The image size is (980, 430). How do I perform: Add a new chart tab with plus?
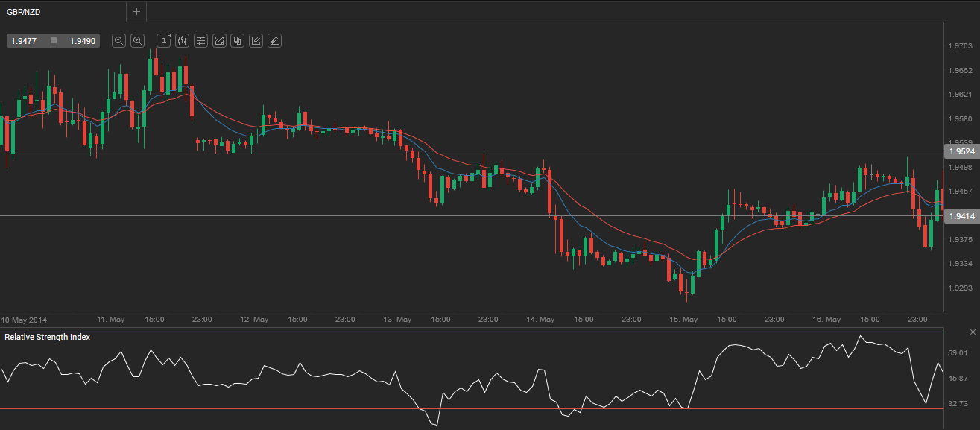136,12
